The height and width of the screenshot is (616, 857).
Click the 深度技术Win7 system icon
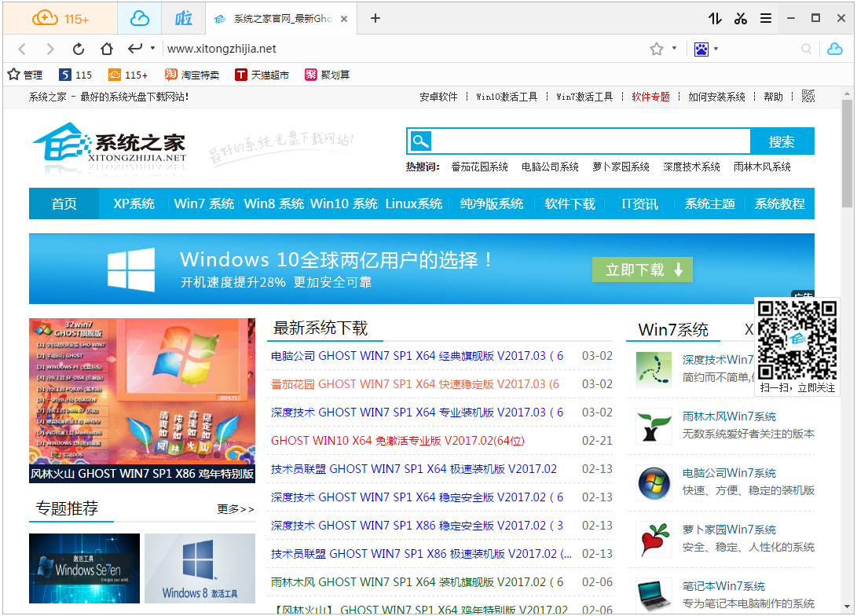point(654,369)
